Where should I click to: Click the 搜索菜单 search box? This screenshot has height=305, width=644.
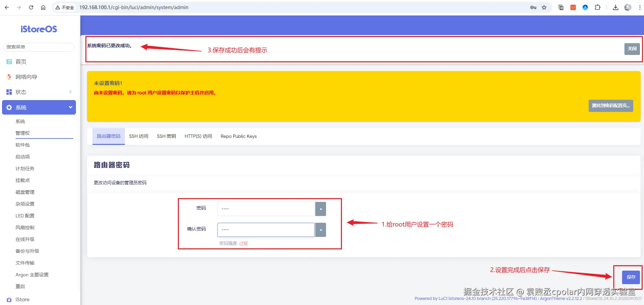point(39,47)
